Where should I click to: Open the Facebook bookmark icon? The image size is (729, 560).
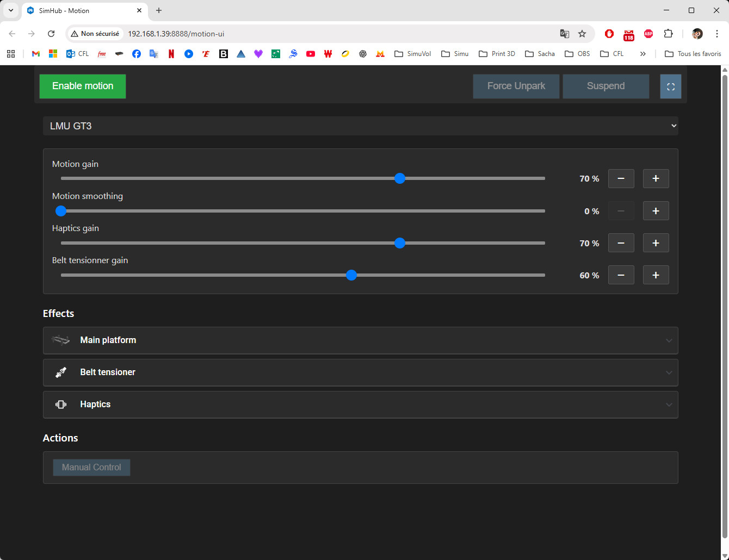(x=137, y=54)
